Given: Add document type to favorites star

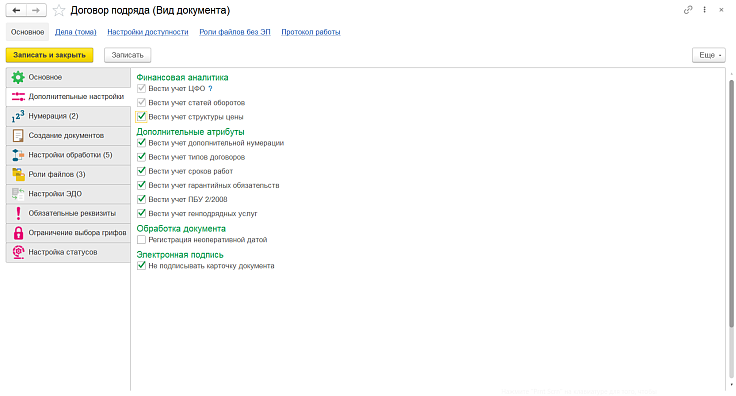Looking at the screenshot, I should 59,10.
